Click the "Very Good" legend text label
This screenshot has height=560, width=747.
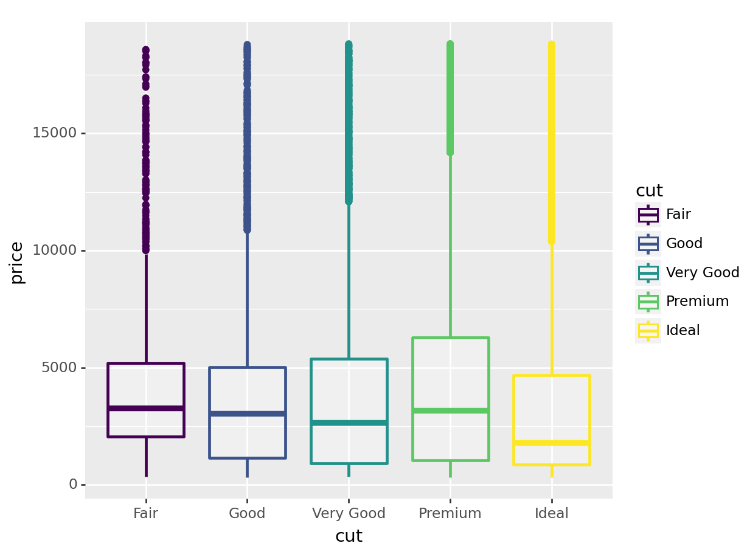coord(703,273)
